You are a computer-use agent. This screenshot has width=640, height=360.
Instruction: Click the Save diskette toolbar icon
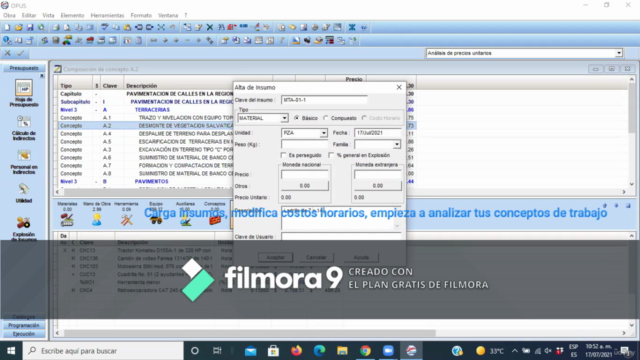[30, 27]
